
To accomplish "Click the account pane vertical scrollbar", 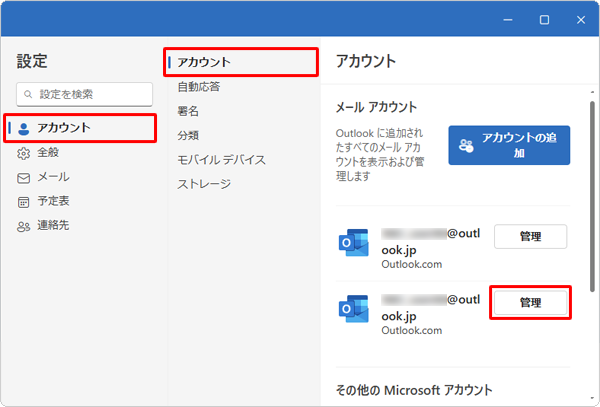I will [x=592, y=196].
